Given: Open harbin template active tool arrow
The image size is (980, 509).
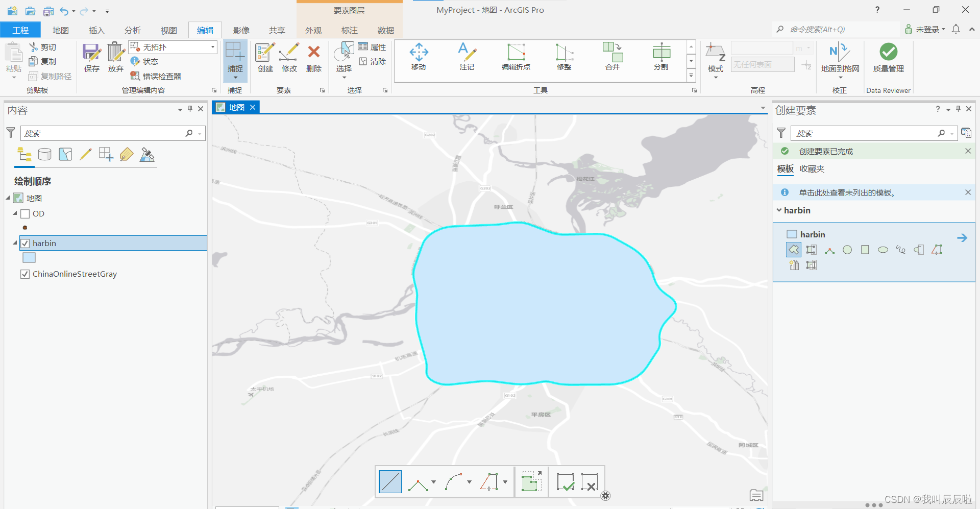Looking at the screenshot, I should pos(962,238).
